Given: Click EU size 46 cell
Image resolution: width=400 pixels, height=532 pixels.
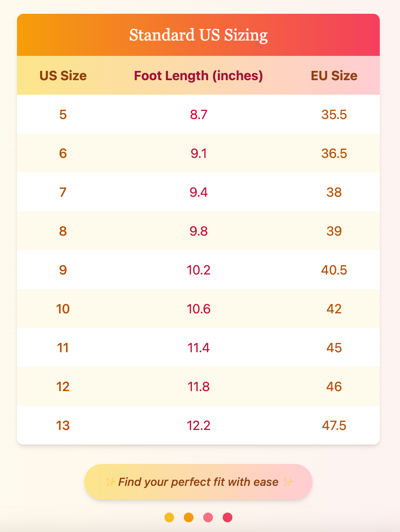Looking at the screenshot, I should [334, 387].
